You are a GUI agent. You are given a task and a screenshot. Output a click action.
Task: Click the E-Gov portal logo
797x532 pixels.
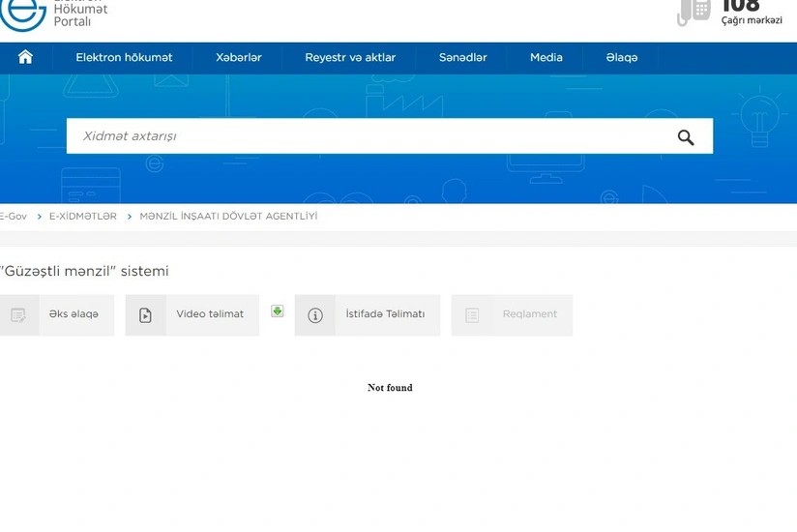23,14
